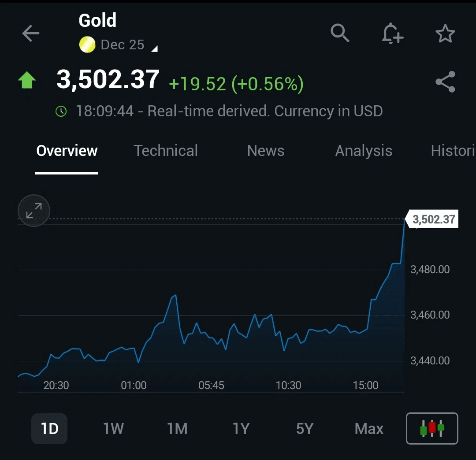This screenshot has height=460, width=476.
Task: Switch chart to candlestick view
Action: coord(432,428)
